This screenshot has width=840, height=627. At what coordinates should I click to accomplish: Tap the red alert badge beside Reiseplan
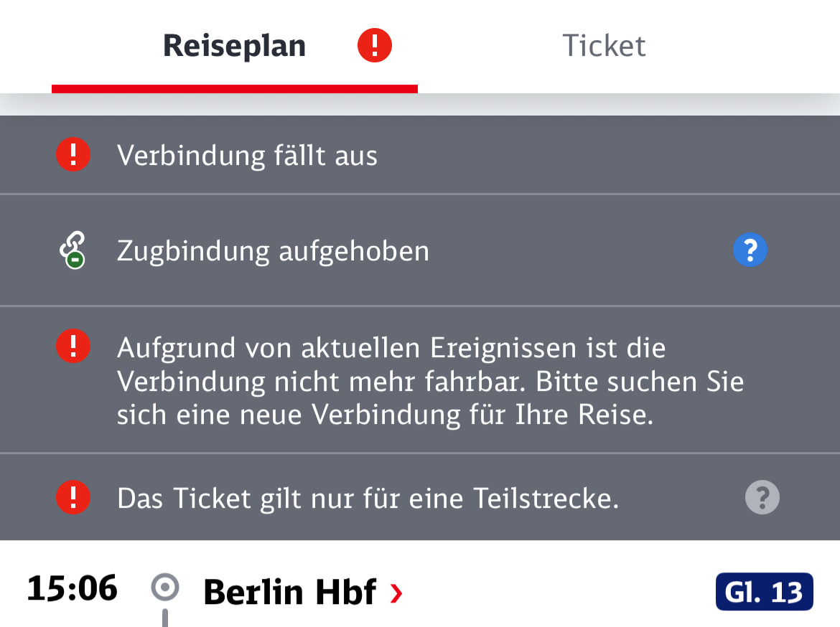(375, 46)
